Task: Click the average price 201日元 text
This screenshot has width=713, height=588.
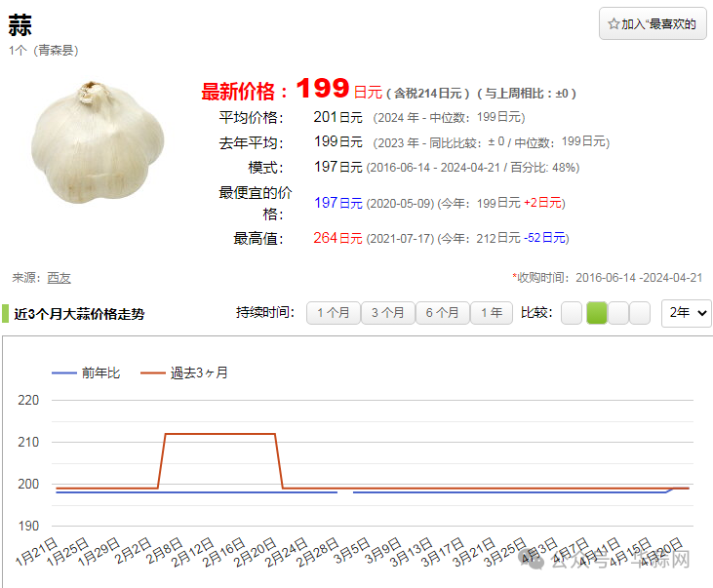Action: (337, 117)
